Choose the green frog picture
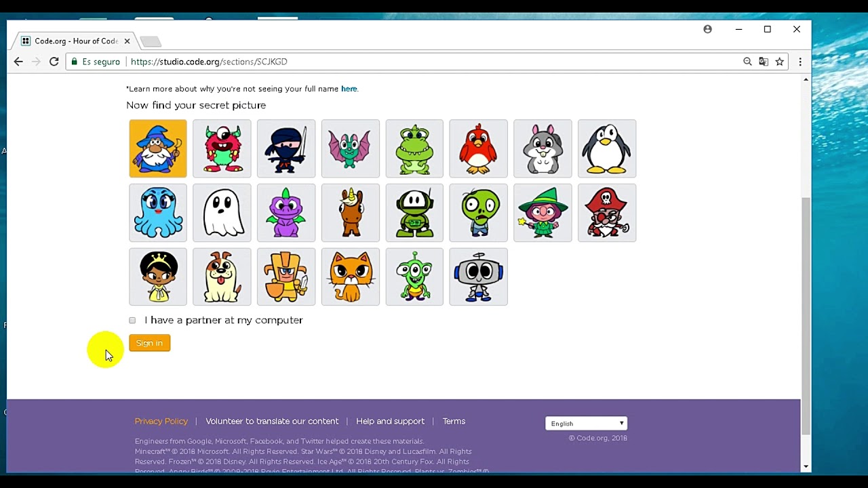This screenshot has width=868, height=488. [x=414, y=148]
